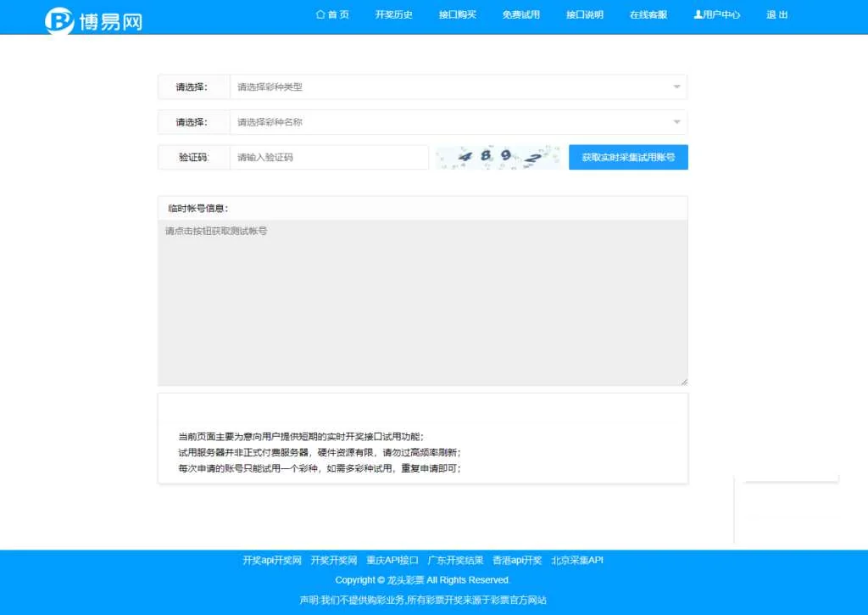Switch to the 免费试用 page
The width and height of the screenshot is (868, 615).
pos(520,14)
